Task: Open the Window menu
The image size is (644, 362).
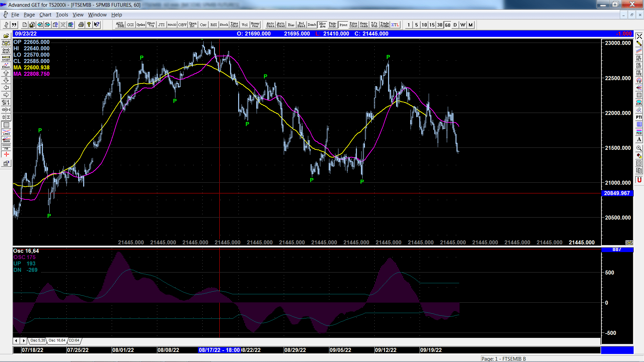Action: click(97, 15)
